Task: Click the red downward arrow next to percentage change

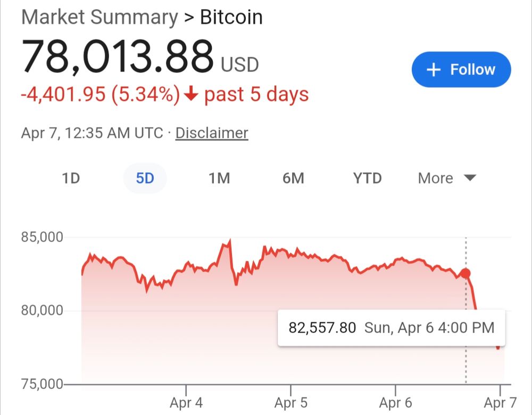Action: point(192,94)
